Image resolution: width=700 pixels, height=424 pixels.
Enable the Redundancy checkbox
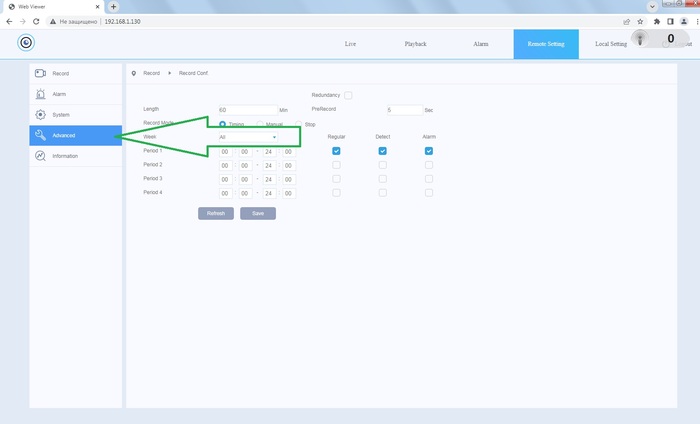tap(348, 95)
